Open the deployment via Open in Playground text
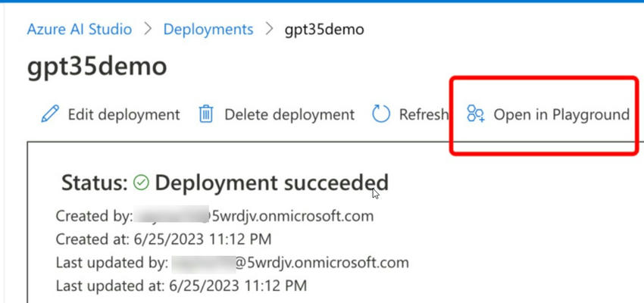Screen dimensions: 644x303 click(x=561, y=114)
